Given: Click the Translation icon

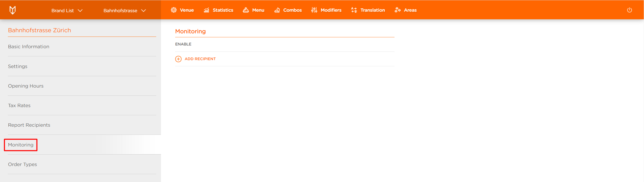Looking at the screenshot, I should [354, 10].
